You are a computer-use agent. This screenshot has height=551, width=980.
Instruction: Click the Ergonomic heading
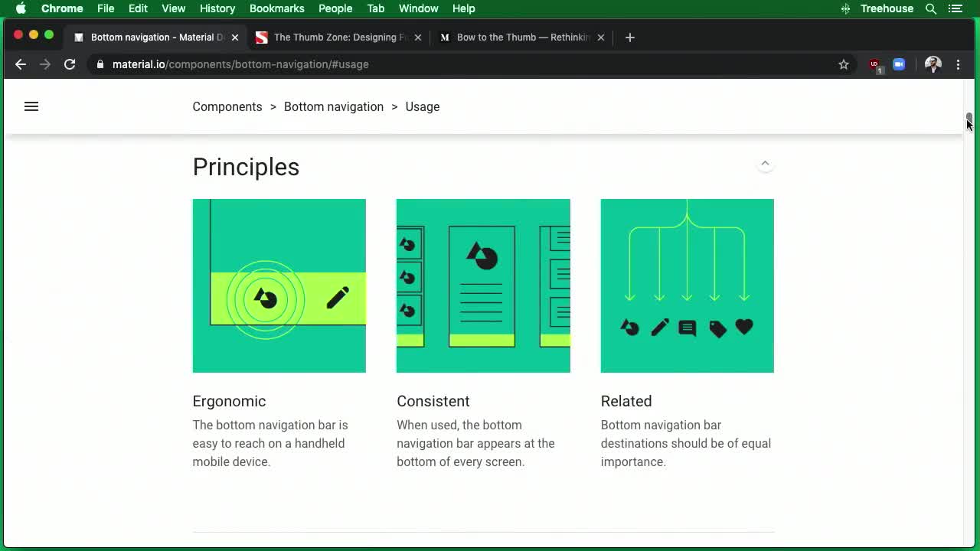tap(229, 401)
